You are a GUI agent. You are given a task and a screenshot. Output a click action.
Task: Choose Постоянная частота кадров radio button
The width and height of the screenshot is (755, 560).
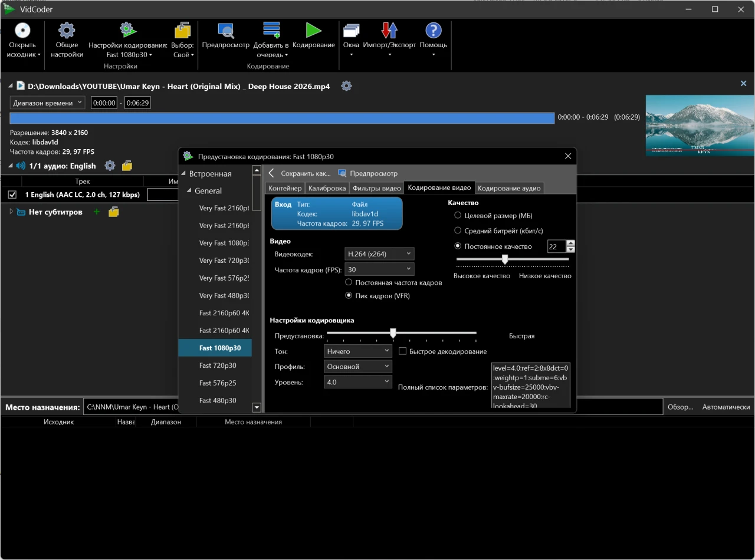[349, 282]
